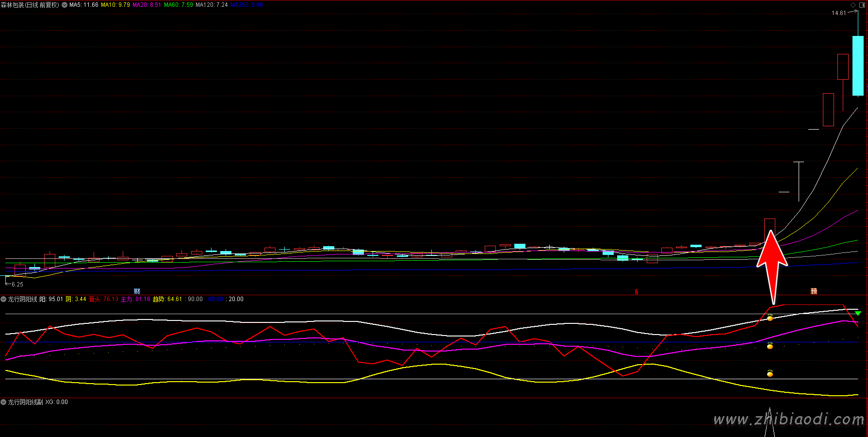This screenshot has width=868, height=437.
Task: Click the MA10: 9.79 label
Action: point(115,5)
